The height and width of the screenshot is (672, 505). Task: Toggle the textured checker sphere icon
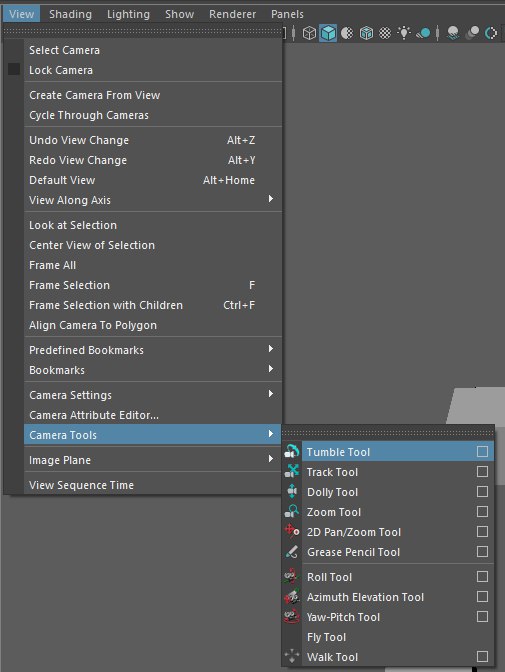click(385, 33)
